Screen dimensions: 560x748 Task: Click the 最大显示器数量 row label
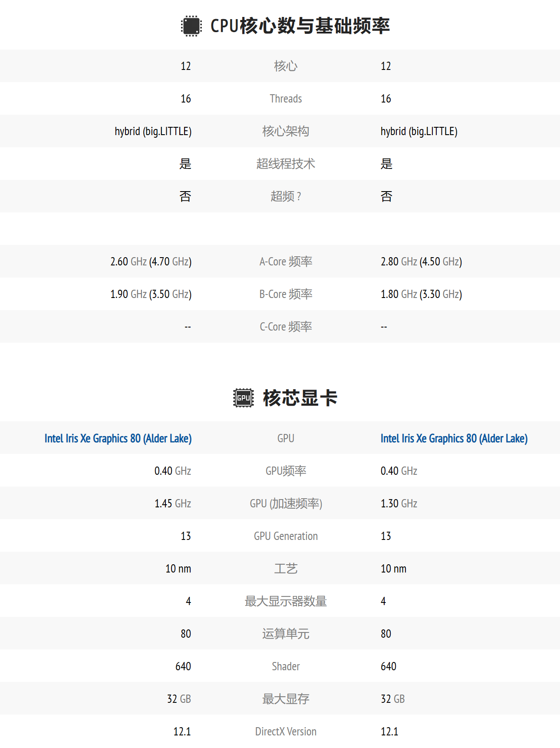(x=286, y=601)
